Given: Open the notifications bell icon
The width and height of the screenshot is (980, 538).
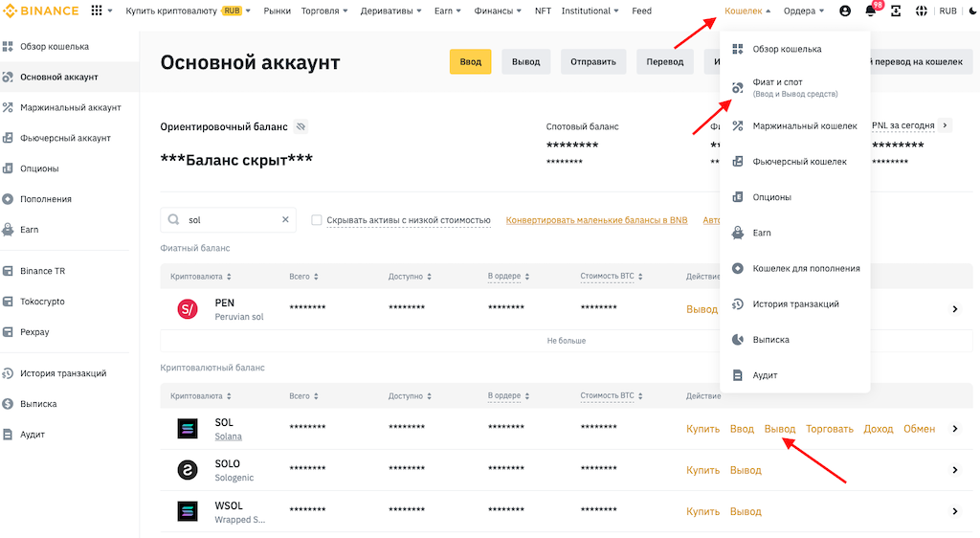Looking at the screenshot, I should 870,11.
